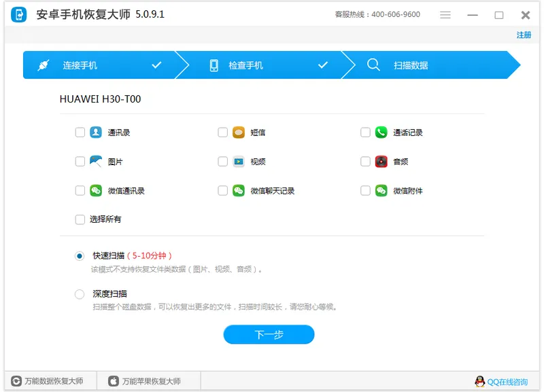544x392 pixels.
Task: Enable the 通讯录 contacts checkbox
Action: [80, 132]
